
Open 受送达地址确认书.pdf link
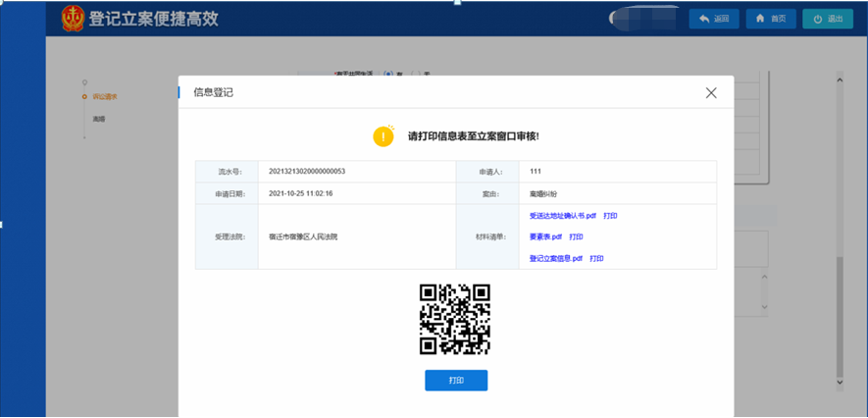pyautogui.click(x=562, y=216)
